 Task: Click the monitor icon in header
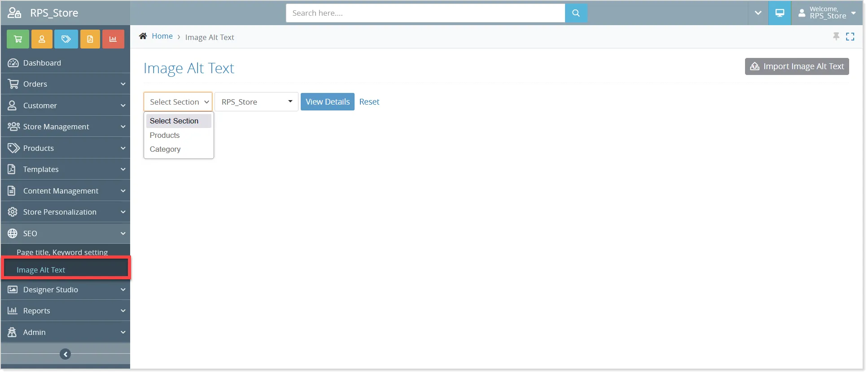[x=780, y=13]
